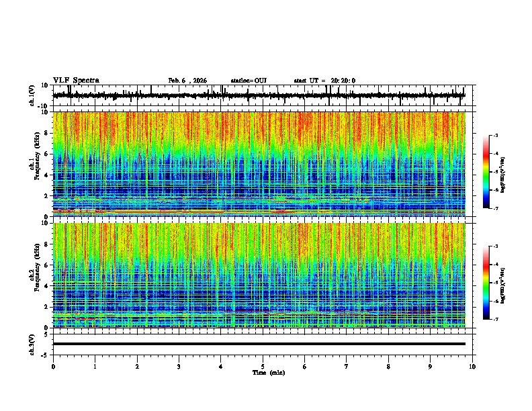The height and width of the screenshot is (411, 532).
Task: Click time axis tick label "7"
Action: pos(347,367)
